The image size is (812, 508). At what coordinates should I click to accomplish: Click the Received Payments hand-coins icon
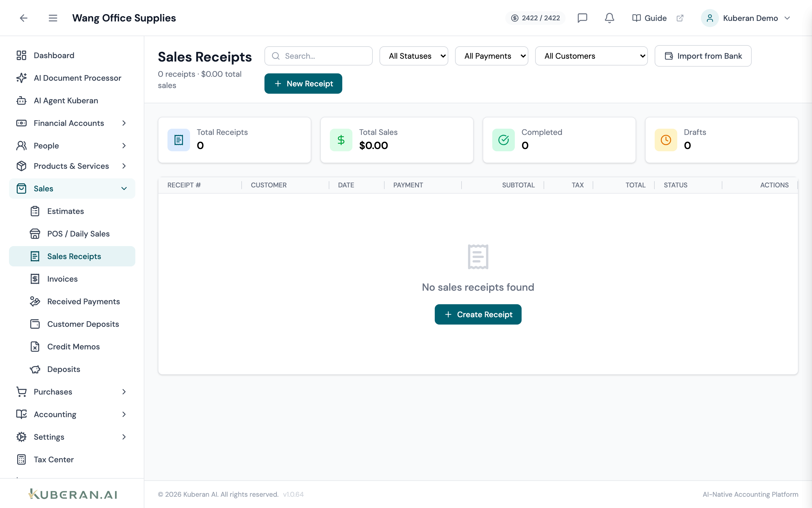(x=35, y=301)
